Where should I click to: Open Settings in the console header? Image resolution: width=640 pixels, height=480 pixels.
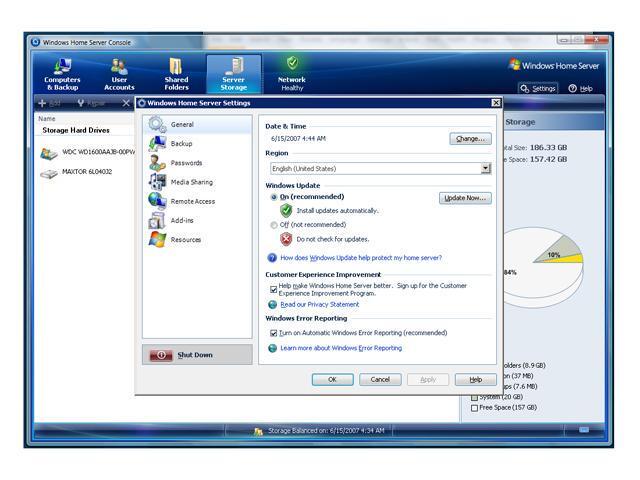537,89
